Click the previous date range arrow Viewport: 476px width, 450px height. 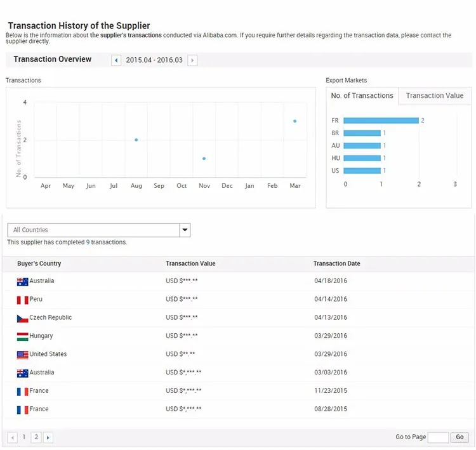point(116,60)
